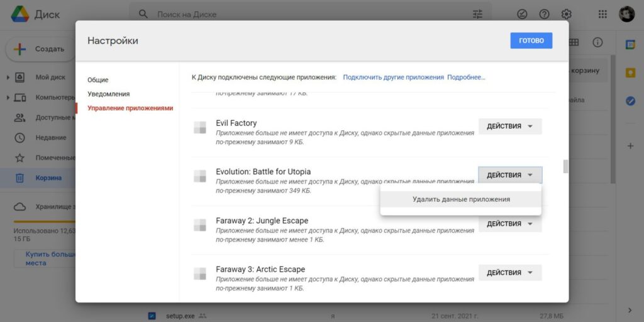Screen dimensions: 644x322
Task: Click Evolution: Battle for Utopia app name
Action: [x=264, y=172]
